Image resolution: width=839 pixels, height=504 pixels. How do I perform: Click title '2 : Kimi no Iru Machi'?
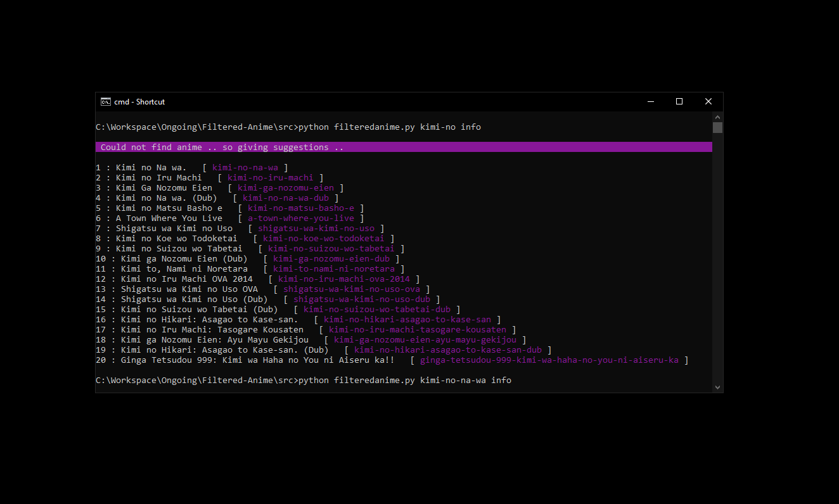(x=148, y=178)
